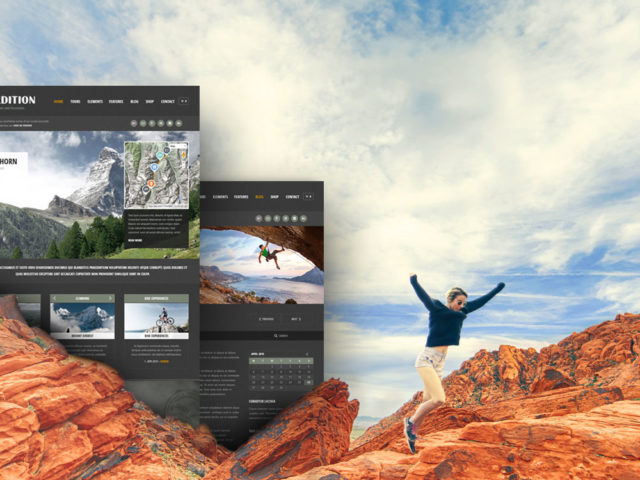Select highlighted date in blog calendar
Viewport: 640px width, 480px height.
point(309,382)
